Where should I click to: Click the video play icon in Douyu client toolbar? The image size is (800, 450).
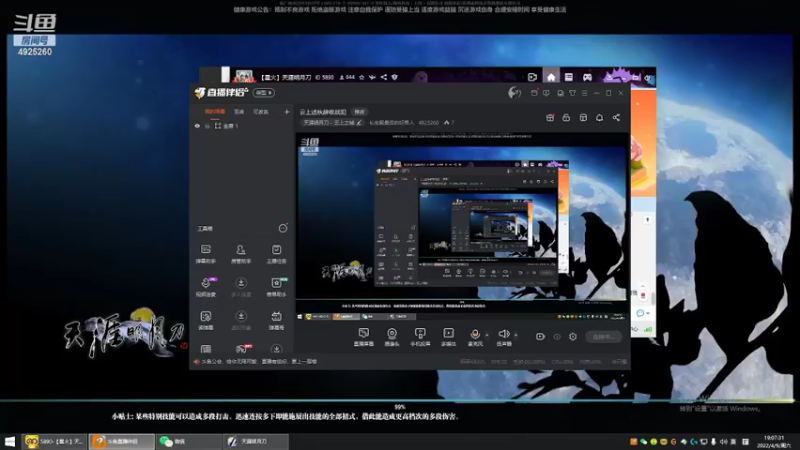click(x=532, y=77)
